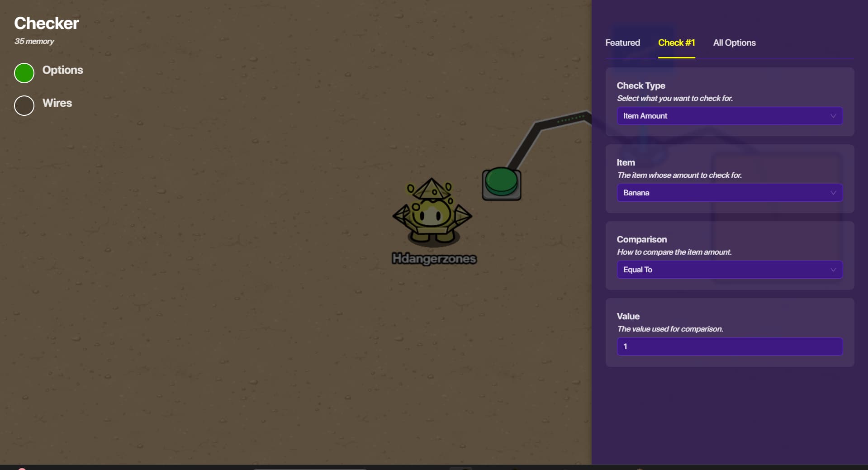Click the chevron arrow in Comparison field
Screen dimensions: 868x470
pyautogui.click(x=833, y=270)
